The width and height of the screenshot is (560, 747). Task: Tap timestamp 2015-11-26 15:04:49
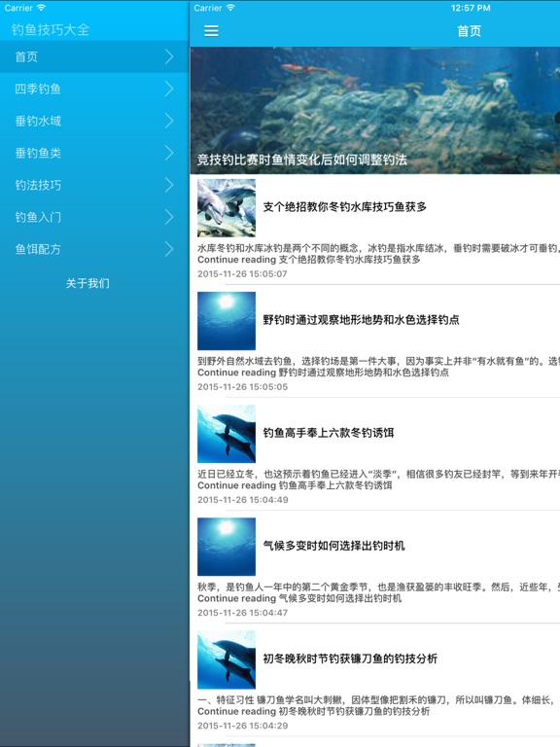click(243, 500)
